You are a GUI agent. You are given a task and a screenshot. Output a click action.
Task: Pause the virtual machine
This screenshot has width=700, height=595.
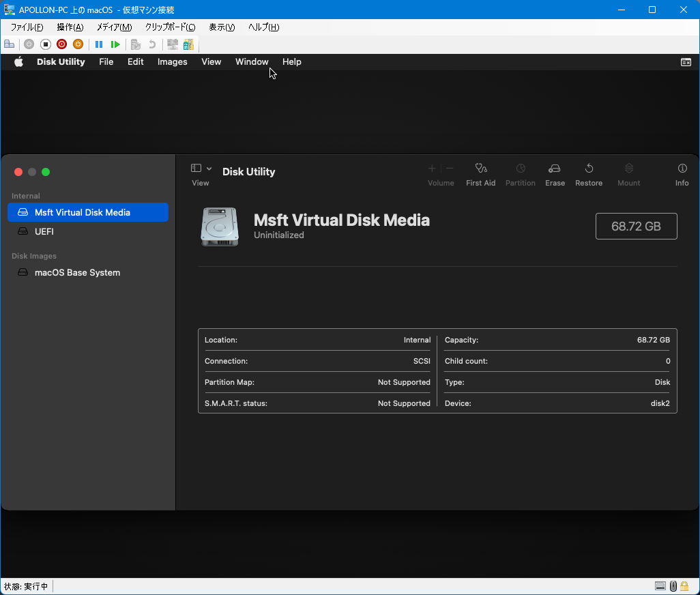coord(99,44)
